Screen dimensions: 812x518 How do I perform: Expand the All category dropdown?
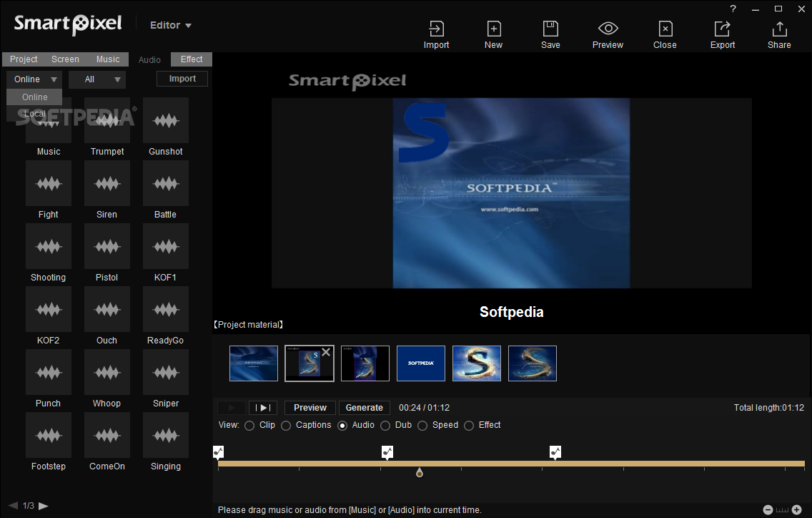click(97, 79)
